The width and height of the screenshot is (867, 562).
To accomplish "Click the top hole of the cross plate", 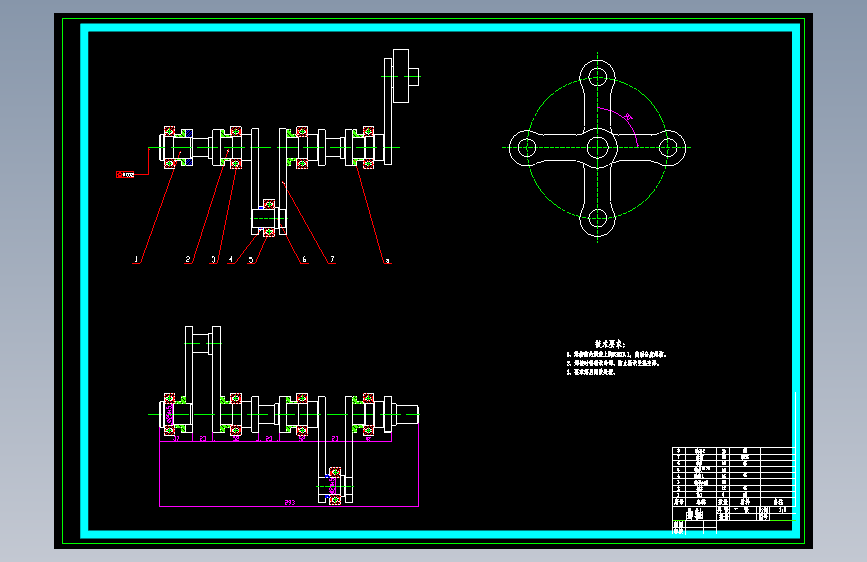I will coord(597,77).
